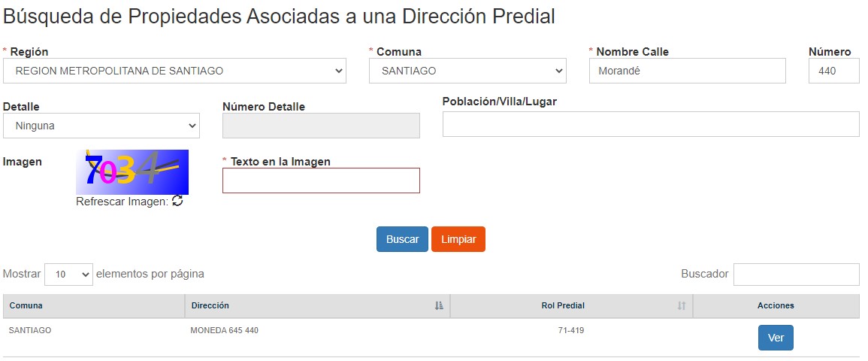Refresh the captcha image icon
This screenshot has height=361, width=868.
(x=177, y=201)
